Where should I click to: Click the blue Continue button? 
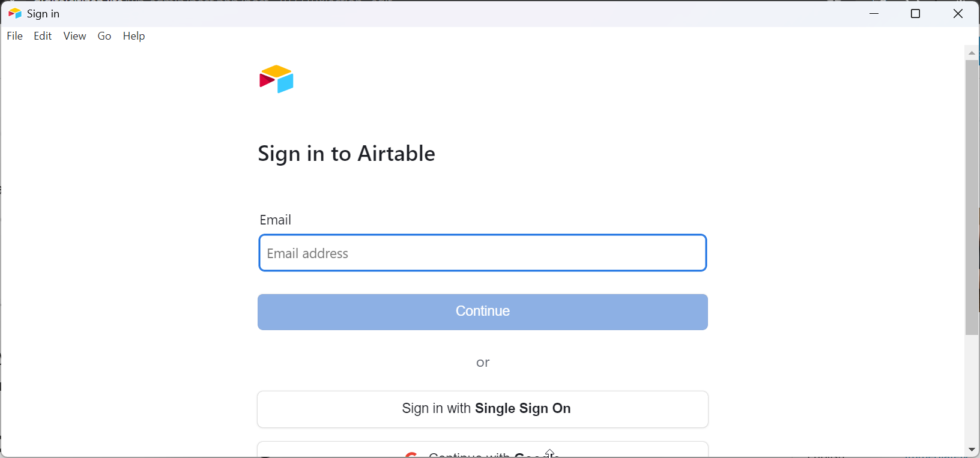[483, 312]
